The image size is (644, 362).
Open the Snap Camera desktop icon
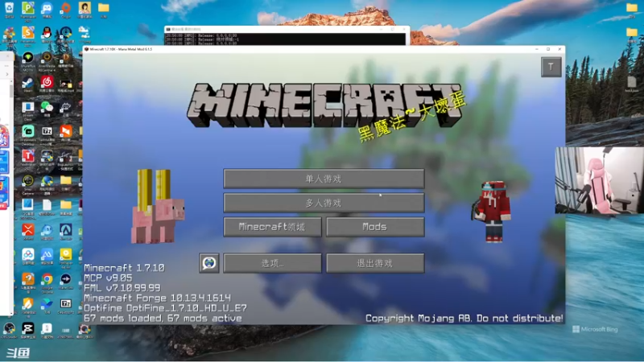coord(28,182)
